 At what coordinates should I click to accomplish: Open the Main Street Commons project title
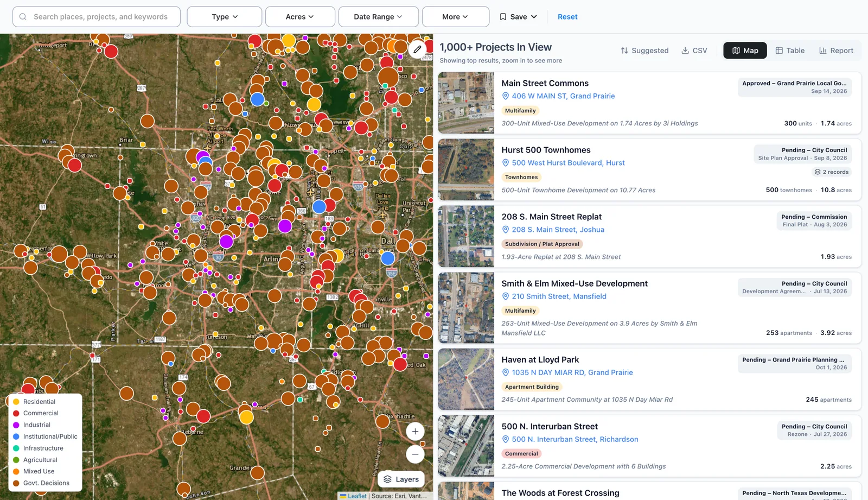pos(545,83)
